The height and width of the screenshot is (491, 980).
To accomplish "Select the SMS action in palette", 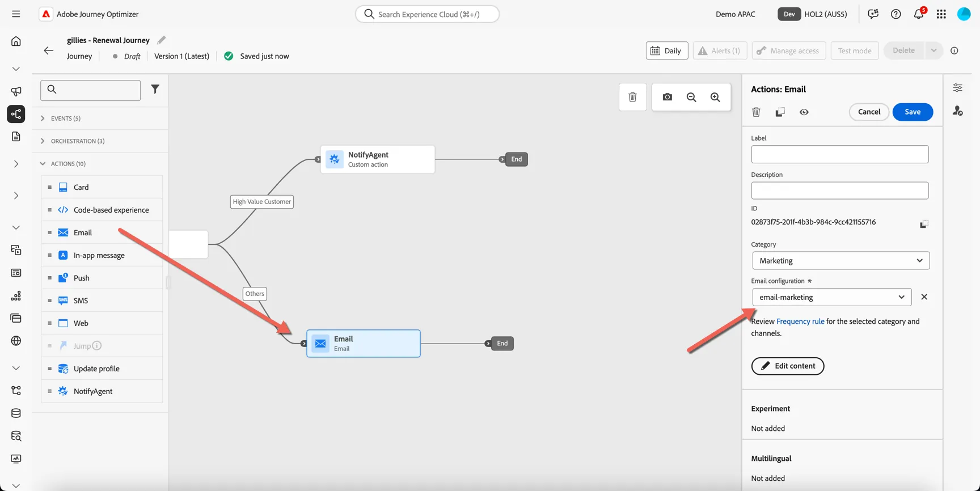I will click(x=102, y=300).
